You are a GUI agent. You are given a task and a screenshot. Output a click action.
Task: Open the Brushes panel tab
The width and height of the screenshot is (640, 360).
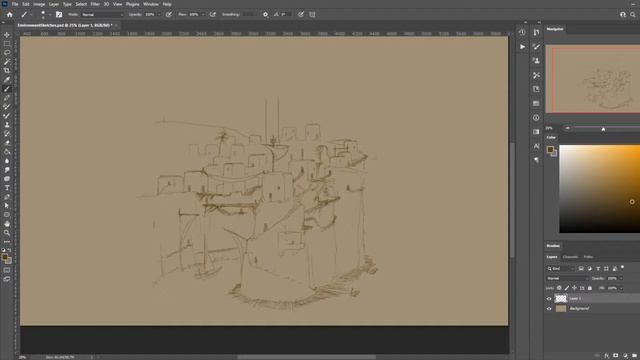pos(553,246)
